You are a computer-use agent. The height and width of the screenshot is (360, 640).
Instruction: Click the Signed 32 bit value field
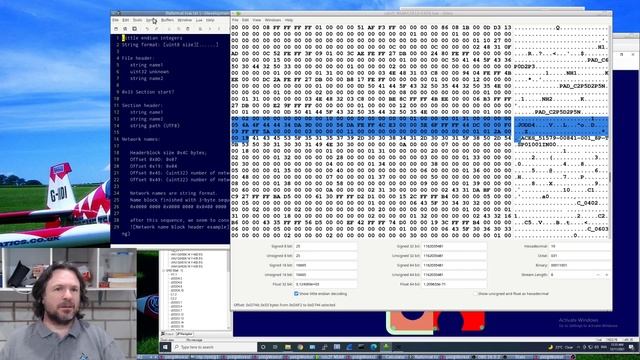pyautogui.click(x=454, y=247)
